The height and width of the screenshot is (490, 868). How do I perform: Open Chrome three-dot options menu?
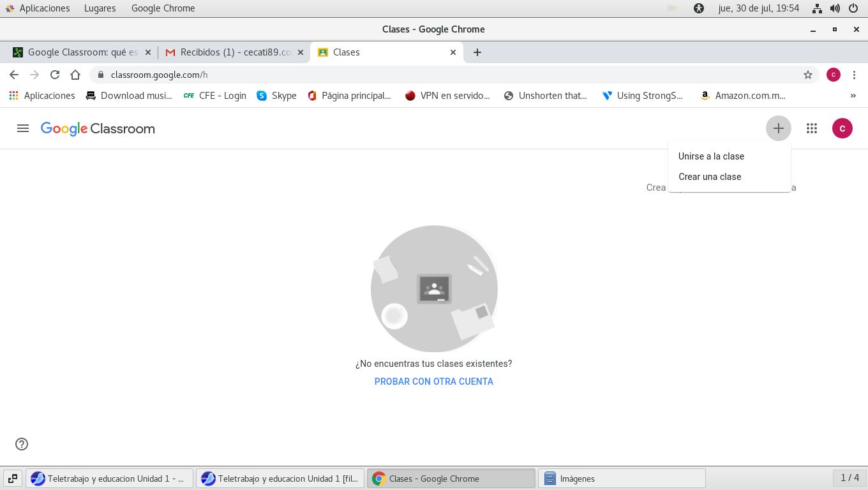point(854,75)
